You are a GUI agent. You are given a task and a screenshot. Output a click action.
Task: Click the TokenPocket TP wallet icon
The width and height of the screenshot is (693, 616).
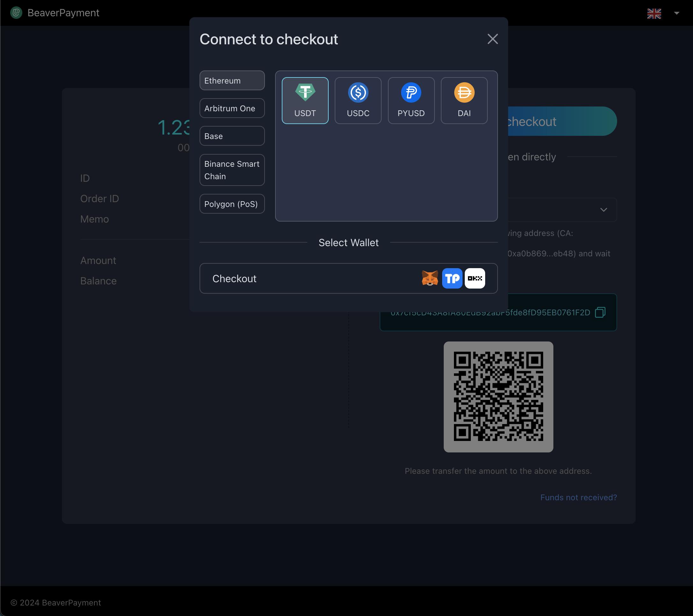(x=452, y=278)
